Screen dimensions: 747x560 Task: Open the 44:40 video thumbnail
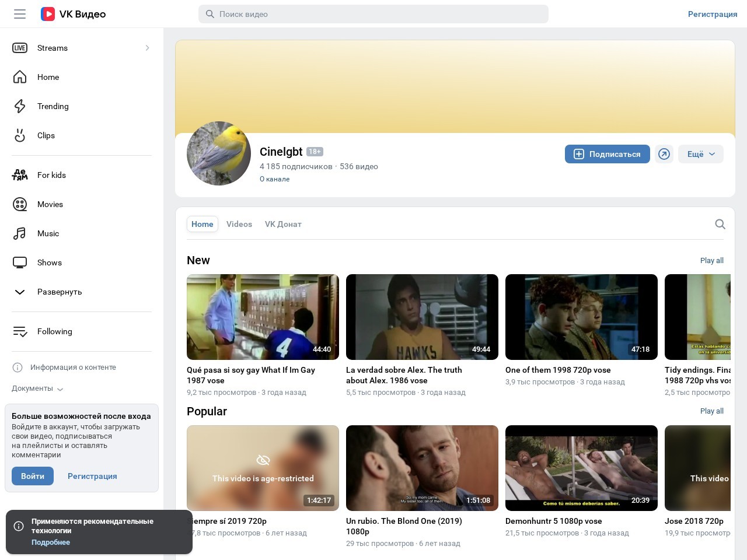pos(263,317)
